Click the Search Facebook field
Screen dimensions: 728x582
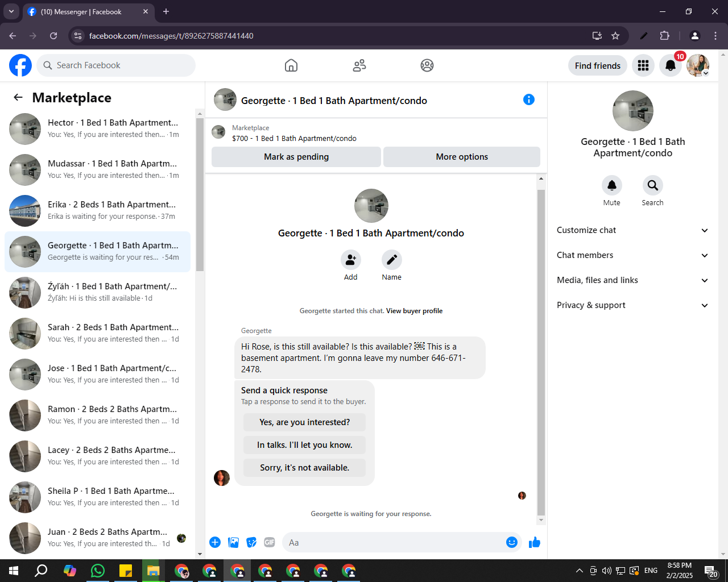tap(116, 65)
